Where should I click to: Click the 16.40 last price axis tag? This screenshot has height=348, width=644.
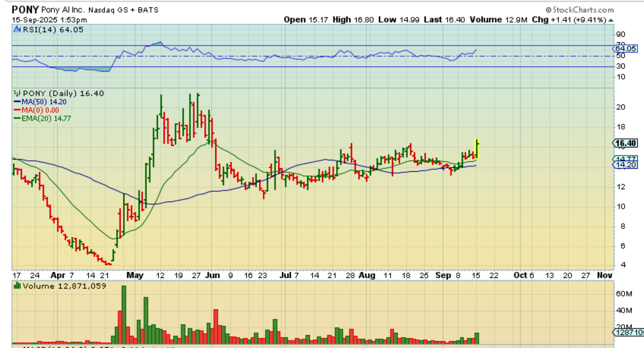tap(625, 143)
